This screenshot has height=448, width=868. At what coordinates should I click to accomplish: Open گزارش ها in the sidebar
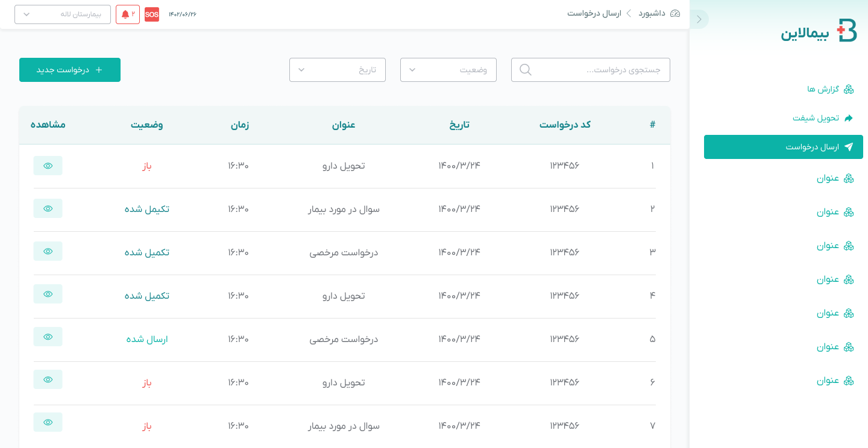[831, 89]
